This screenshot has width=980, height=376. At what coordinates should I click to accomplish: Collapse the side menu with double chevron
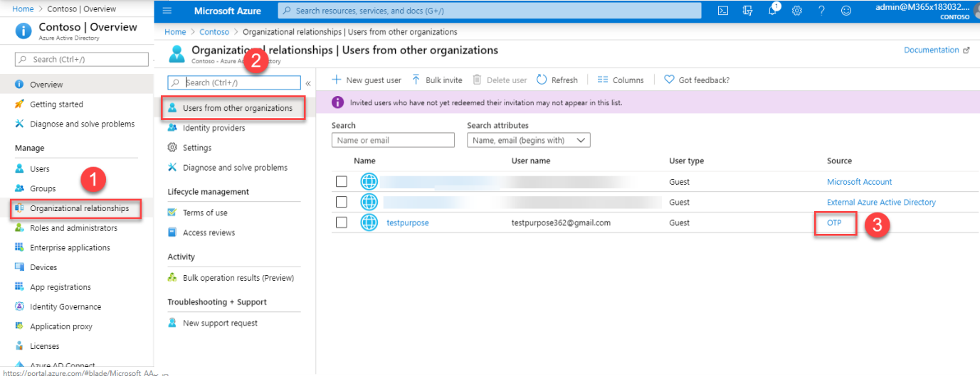pos(308,83)
